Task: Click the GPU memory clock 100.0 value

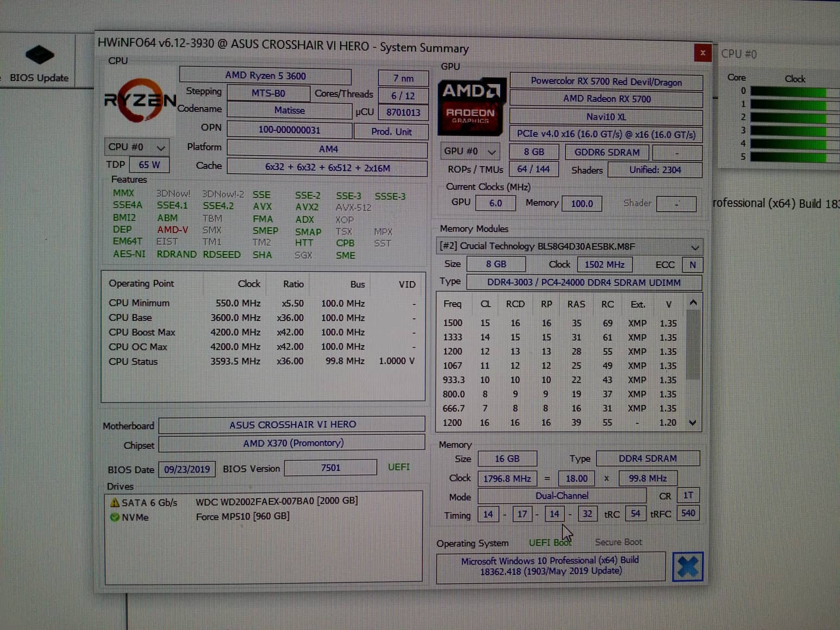Action: (582, 203)
